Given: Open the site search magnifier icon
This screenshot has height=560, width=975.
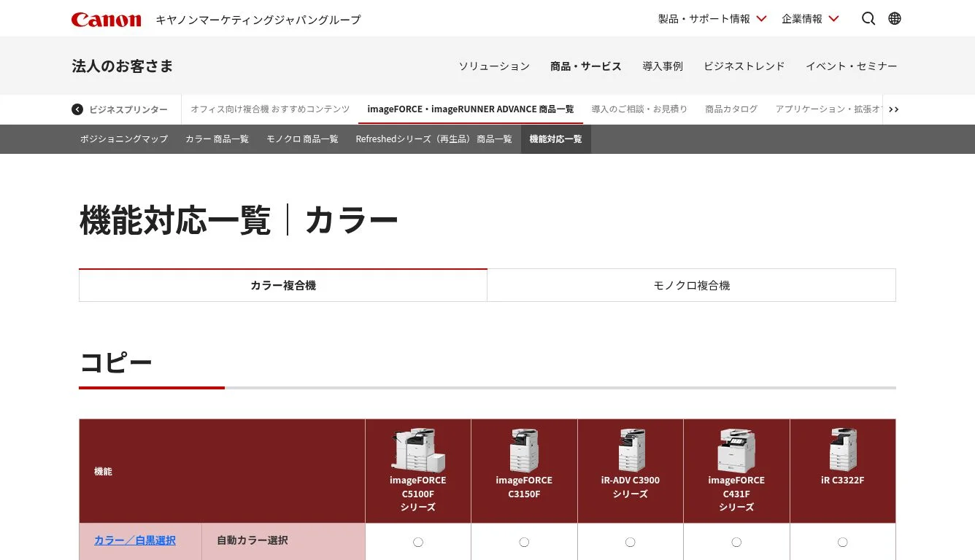Looking at the screenshot, I should 868,19.
